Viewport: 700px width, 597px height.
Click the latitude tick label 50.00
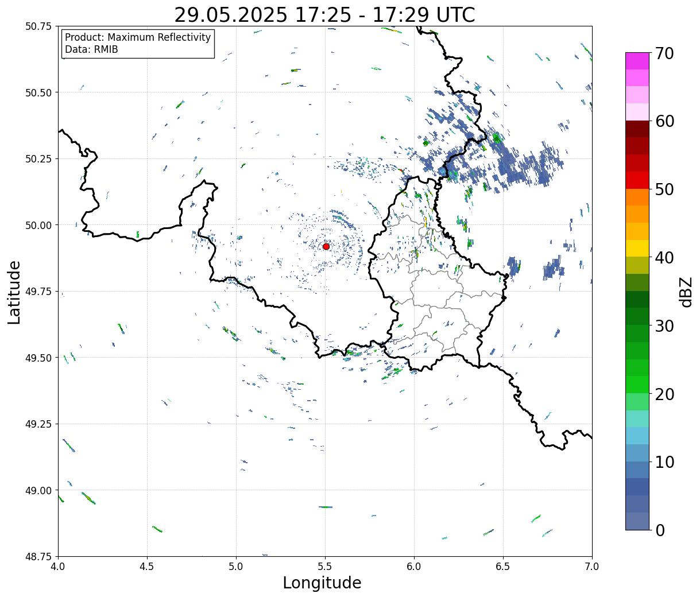[x=38, y=225]
